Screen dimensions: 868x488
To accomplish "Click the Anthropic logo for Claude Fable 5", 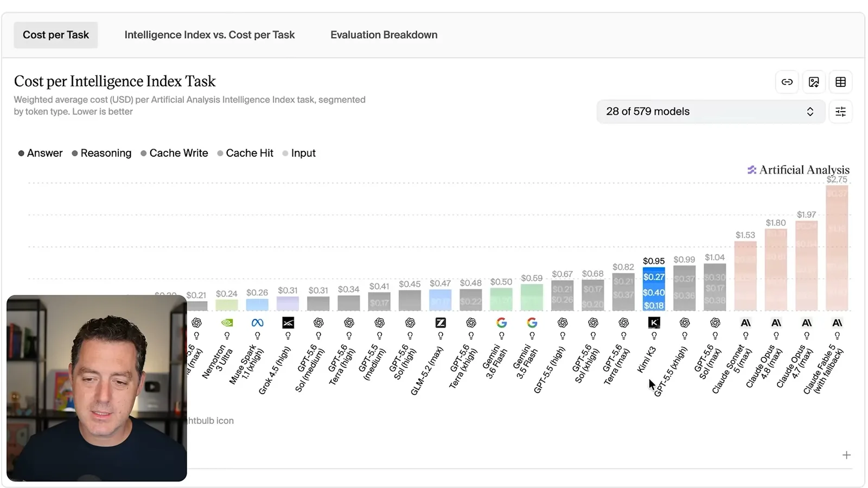I will (x=837, y=323).
